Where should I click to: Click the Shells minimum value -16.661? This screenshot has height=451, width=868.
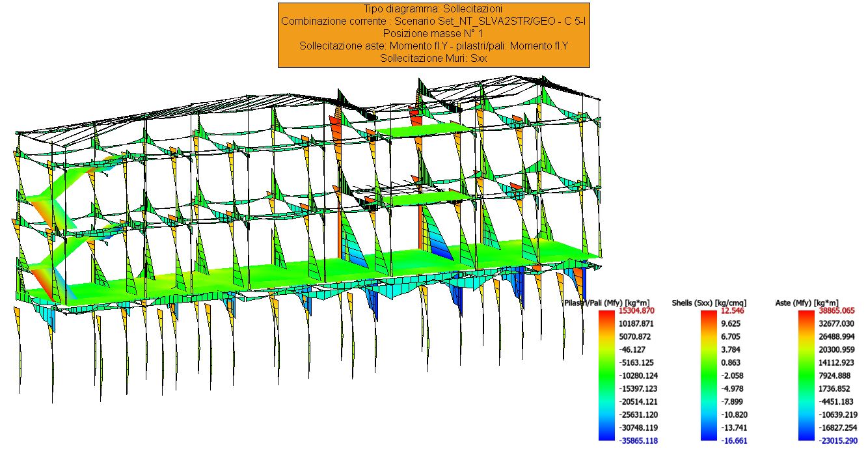click(x=735, y=439)
